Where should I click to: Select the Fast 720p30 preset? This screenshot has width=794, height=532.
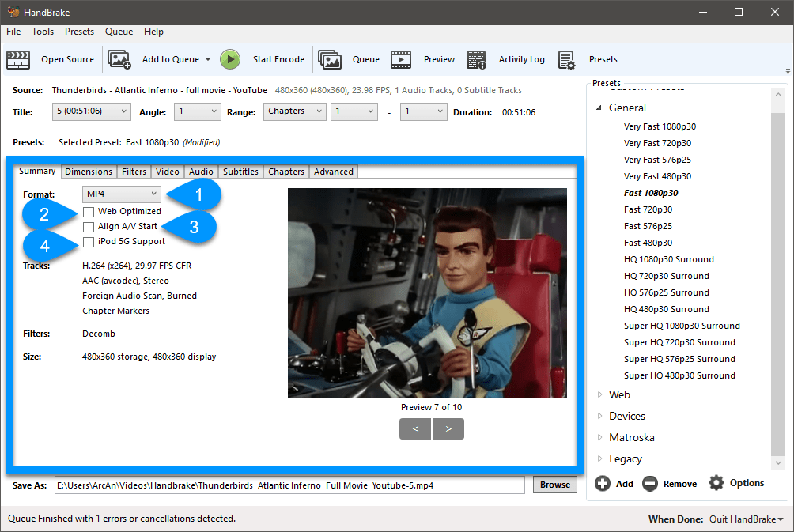[648, 209]
